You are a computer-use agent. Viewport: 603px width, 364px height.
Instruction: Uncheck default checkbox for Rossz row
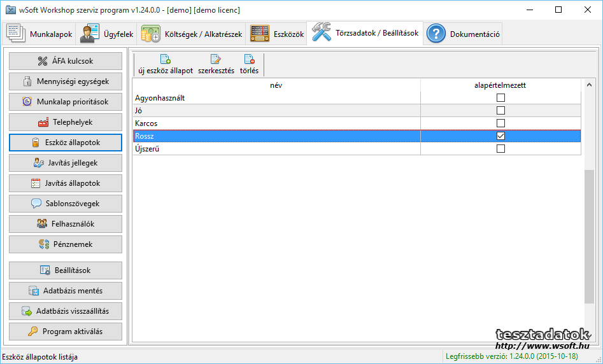tap(500, 136)
